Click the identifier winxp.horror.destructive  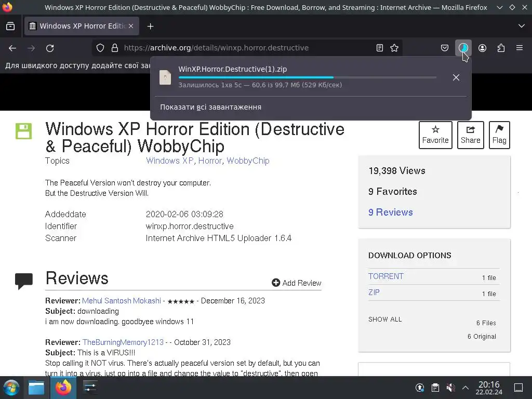tap(190, 227)
